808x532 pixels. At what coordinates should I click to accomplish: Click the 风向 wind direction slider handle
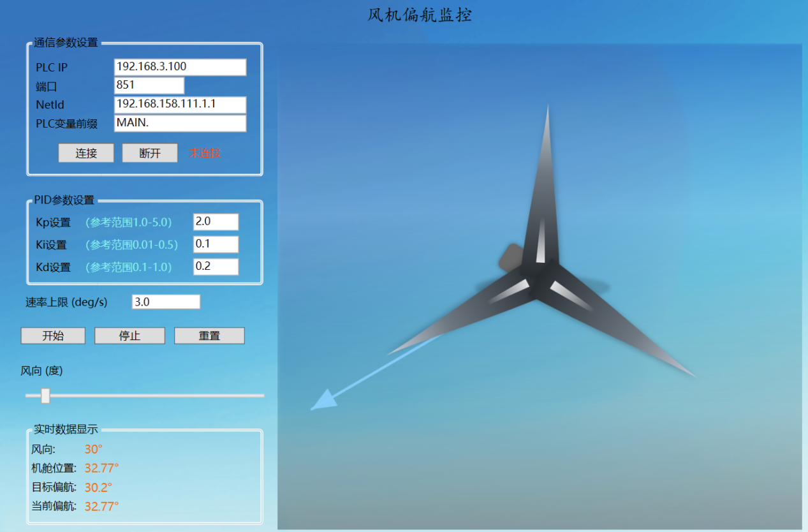45,395
